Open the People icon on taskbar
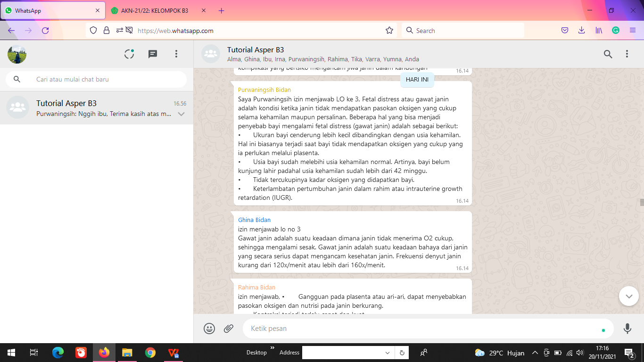The image size is (644, 362). (424, 353)
